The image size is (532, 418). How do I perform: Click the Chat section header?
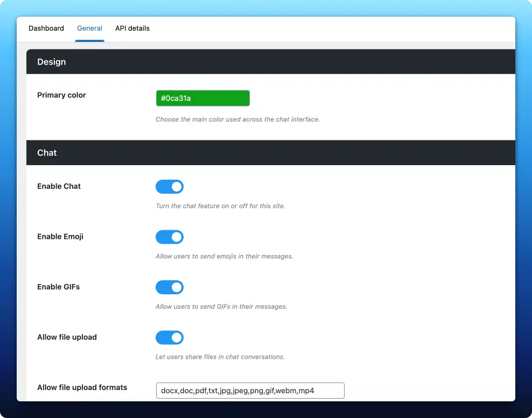coord(47,152)
